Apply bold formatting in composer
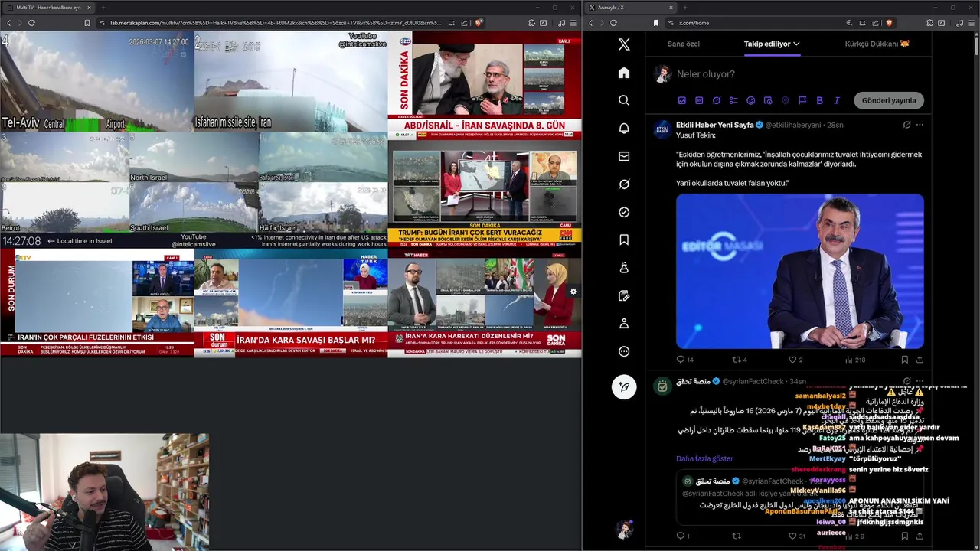Viewport: 980px width, 551px height. [x=819, y=100]
